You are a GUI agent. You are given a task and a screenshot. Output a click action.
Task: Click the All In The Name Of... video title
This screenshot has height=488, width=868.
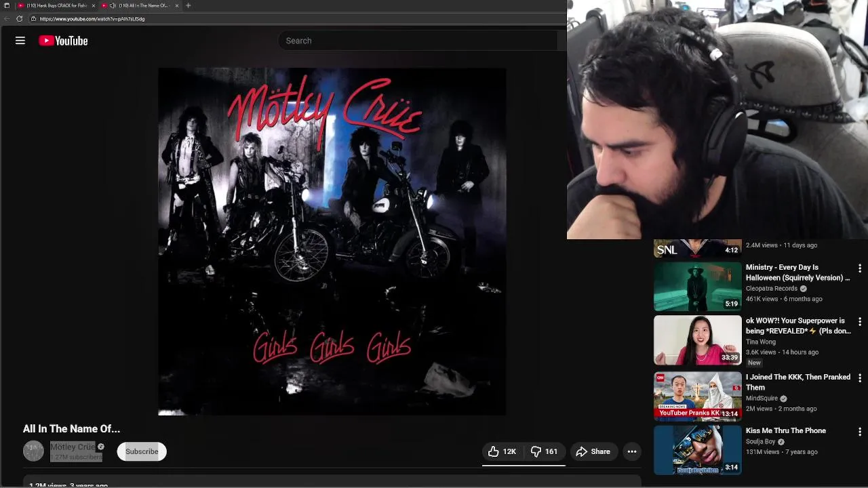tap(71, 429)
